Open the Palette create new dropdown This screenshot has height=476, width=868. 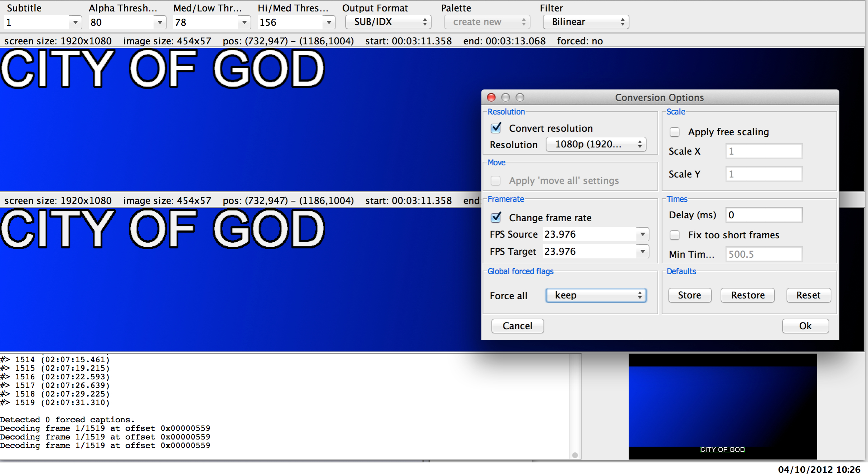pos(487,22)
